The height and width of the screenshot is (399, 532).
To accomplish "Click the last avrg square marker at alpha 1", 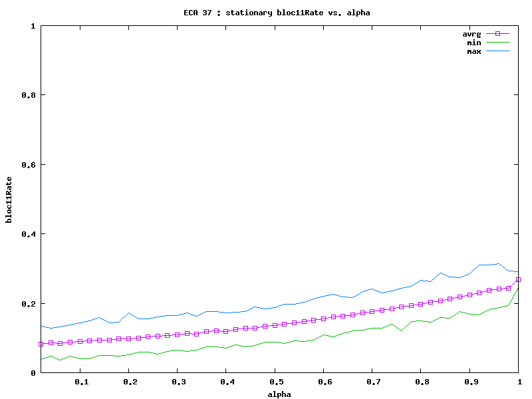I will click(519, 279).
